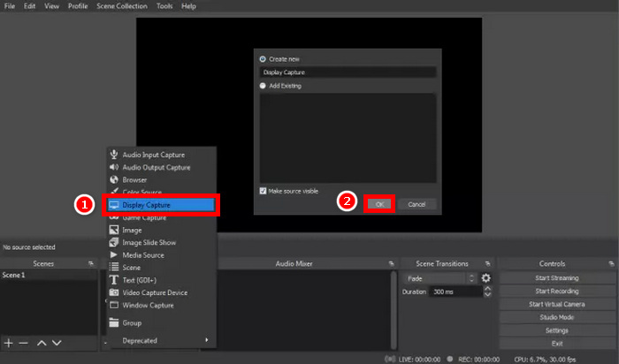Open transition properties gear icon
619x364 pixels.
[485, 278]
